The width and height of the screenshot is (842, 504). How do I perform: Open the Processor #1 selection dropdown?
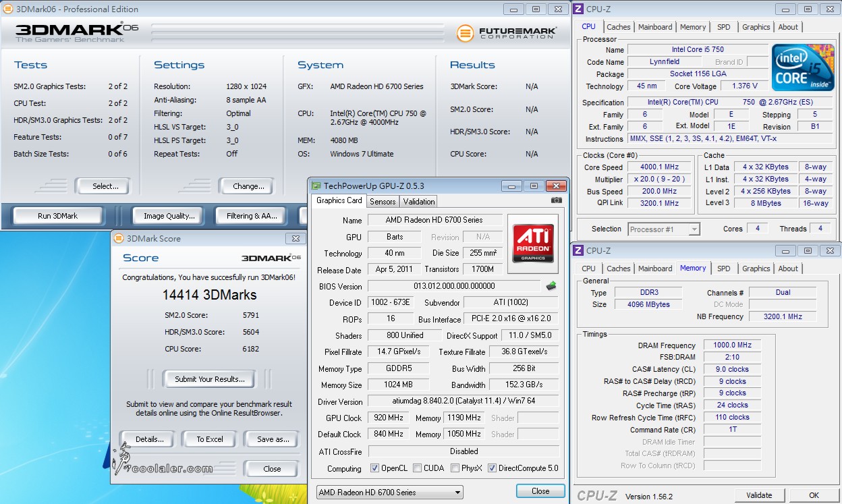coord(664,229)
